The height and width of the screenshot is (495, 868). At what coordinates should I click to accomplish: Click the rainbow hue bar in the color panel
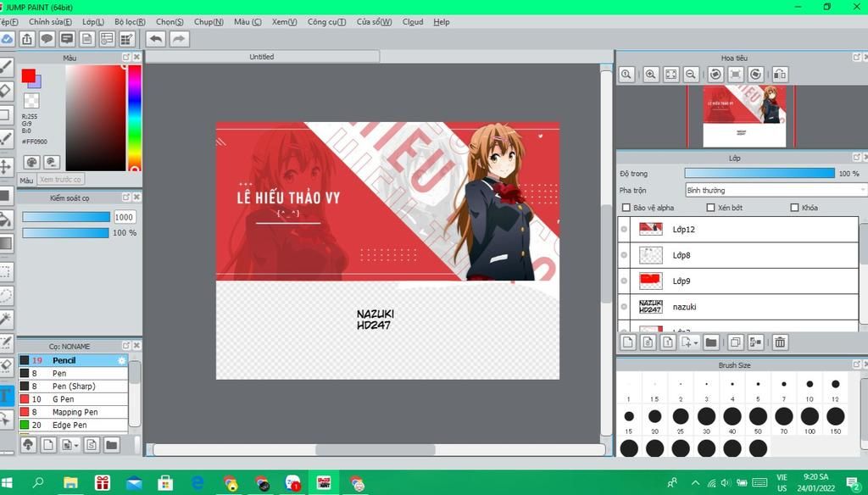pos(135,118)
